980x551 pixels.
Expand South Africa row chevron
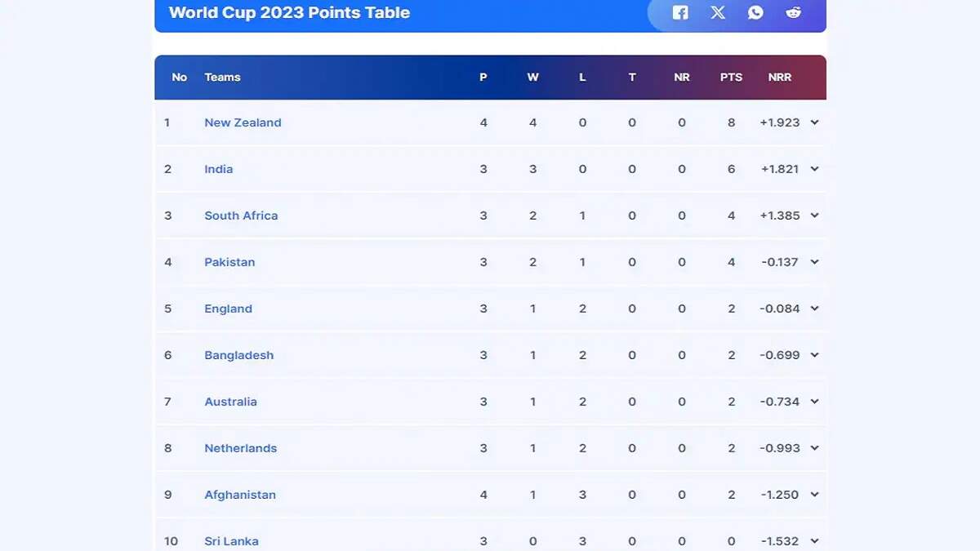point(814,216)
